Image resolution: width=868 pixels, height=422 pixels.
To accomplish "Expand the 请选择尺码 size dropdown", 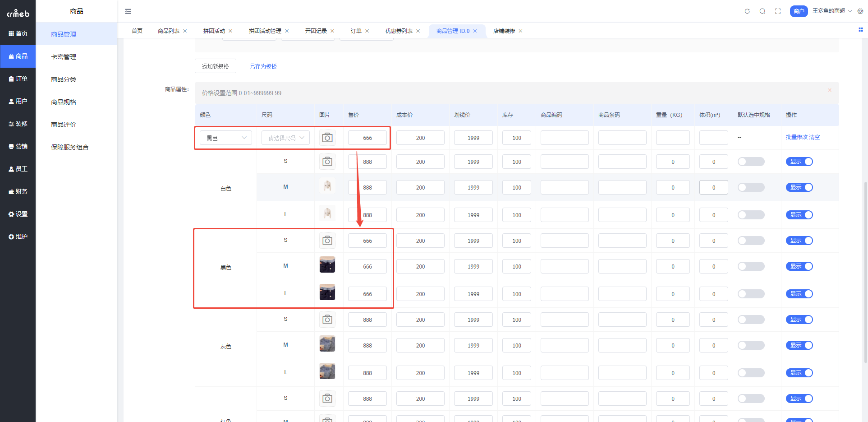I will tap(285, 137).
